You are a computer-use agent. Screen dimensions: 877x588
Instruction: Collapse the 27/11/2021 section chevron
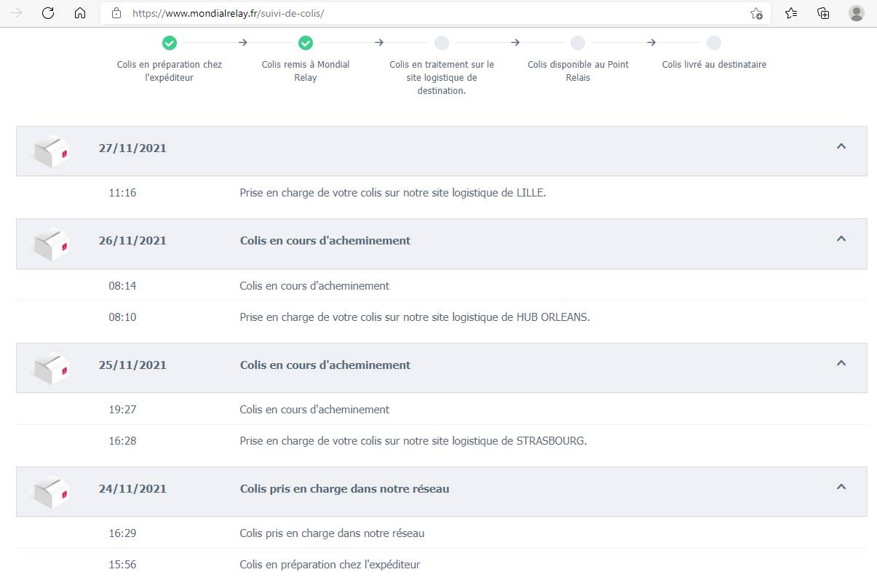coord(841,146)
